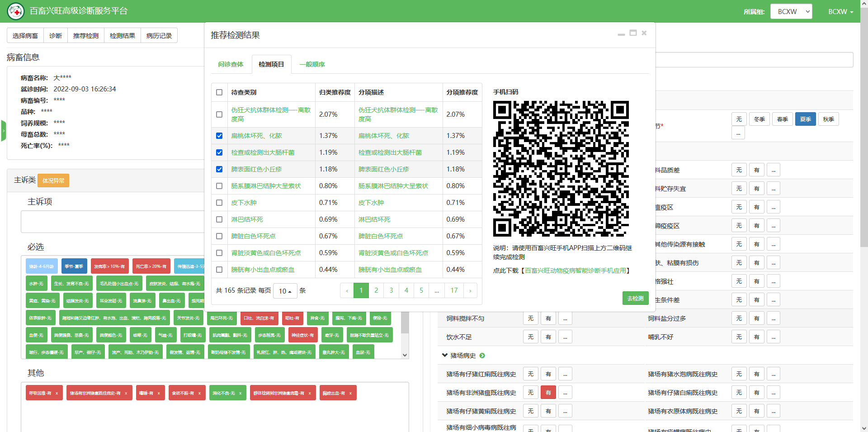Click the 去检测 button
This screenshot has height=432, width=868.
tap(635, 299)
